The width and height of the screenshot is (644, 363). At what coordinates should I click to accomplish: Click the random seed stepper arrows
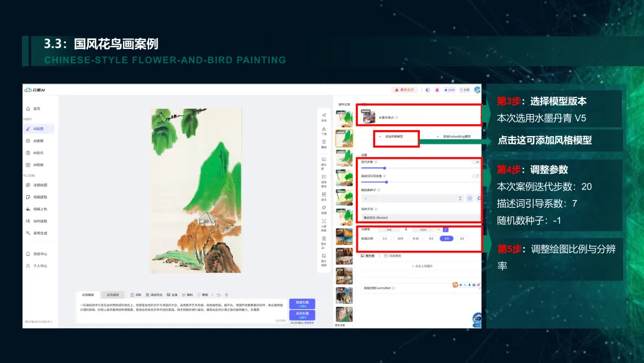[460, 198]
